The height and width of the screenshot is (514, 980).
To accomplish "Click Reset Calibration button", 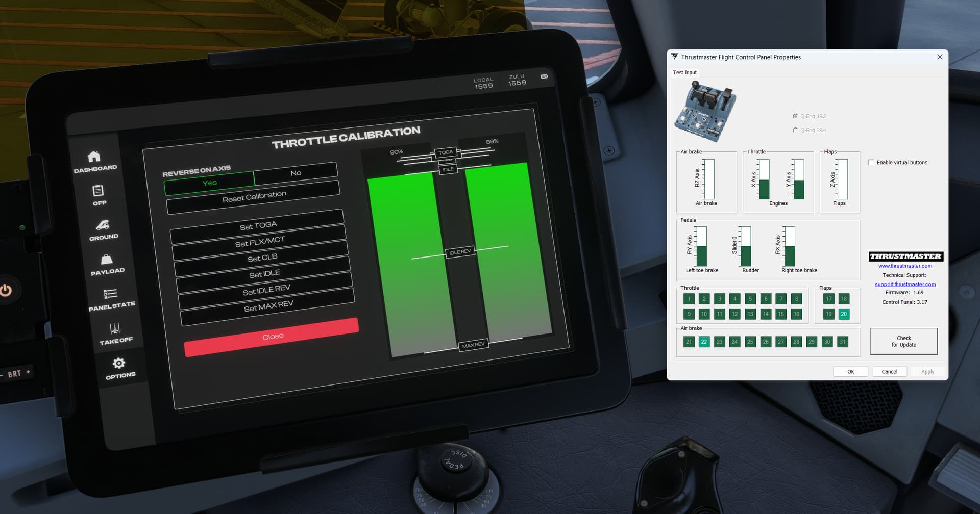I will click(x=254, y=197).
